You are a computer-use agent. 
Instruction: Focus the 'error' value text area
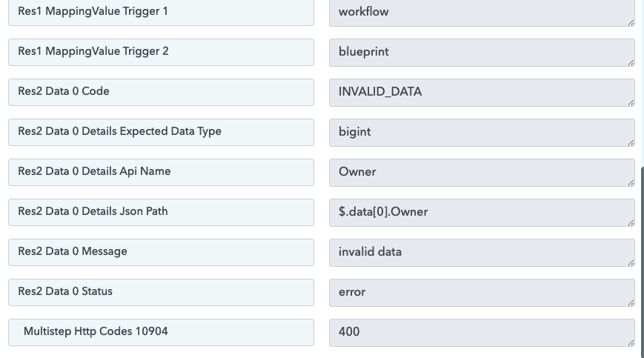point(481,293)
